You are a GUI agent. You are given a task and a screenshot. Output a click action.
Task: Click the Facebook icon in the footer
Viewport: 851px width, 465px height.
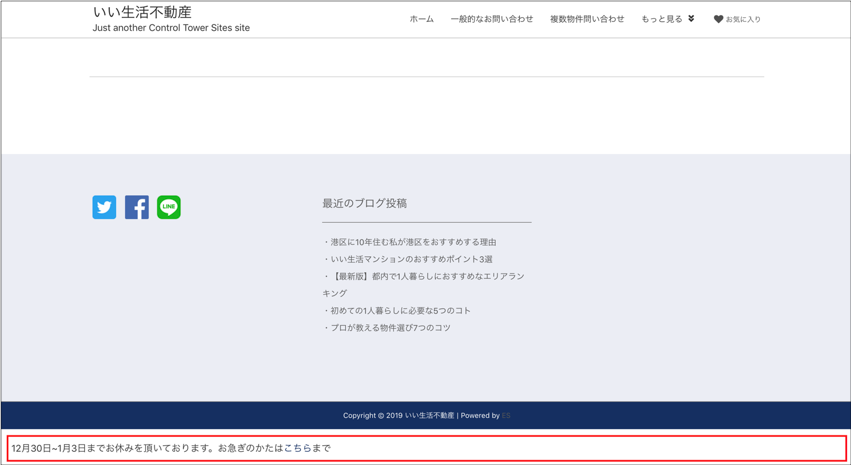pyautogui.click(x=137, y=207)
